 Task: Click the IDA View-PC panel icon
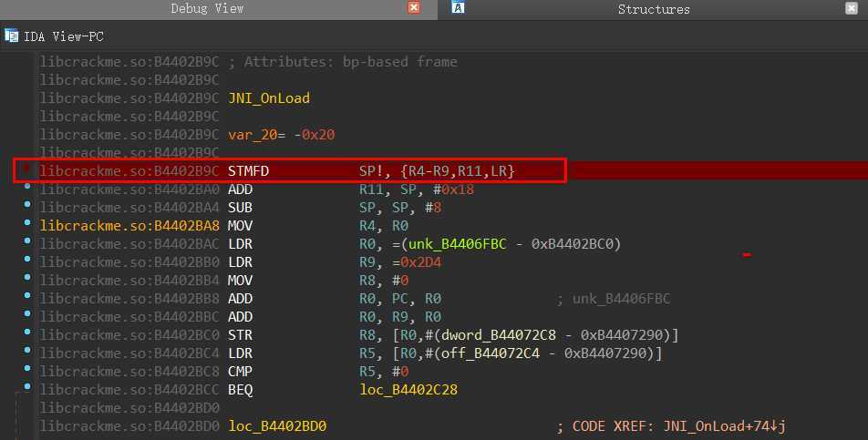(x=11, y=36)
